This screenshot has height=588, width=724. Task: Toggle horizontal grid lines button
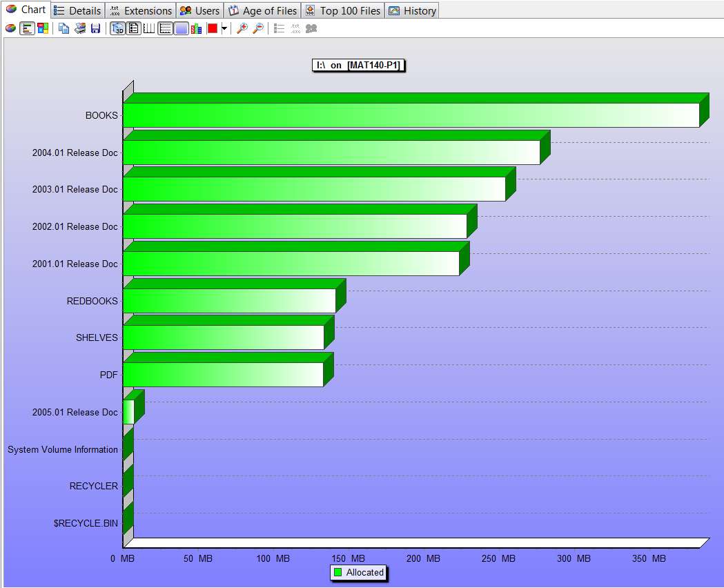coord(166,28)
